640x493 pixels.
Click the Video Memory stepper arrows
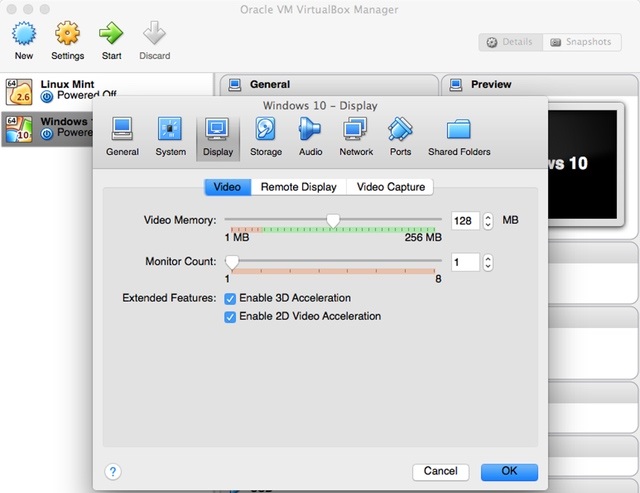488,221
